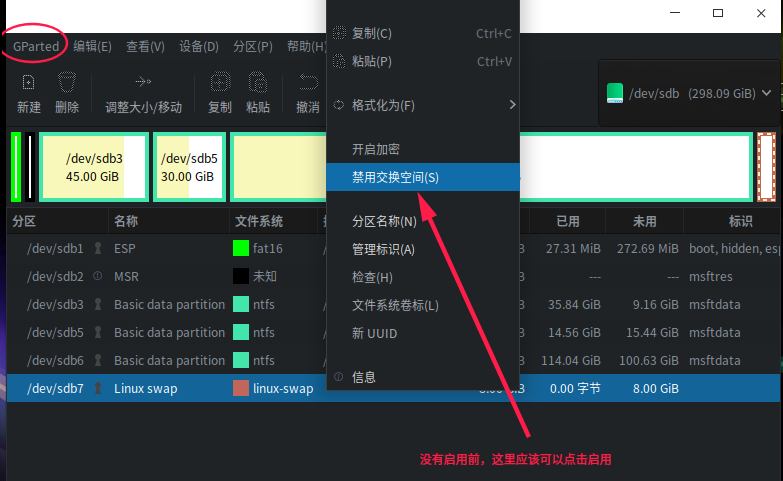The image size is (783, 481).
Task: Click the Paste icon in context menu
Action: [339, 61]
